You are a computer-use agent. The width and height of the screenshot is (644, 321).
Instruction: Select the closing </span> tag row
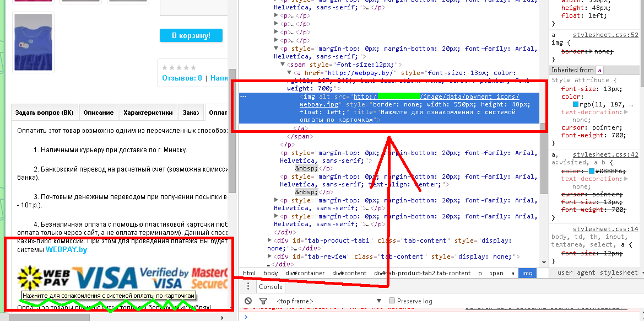[300, 136]
